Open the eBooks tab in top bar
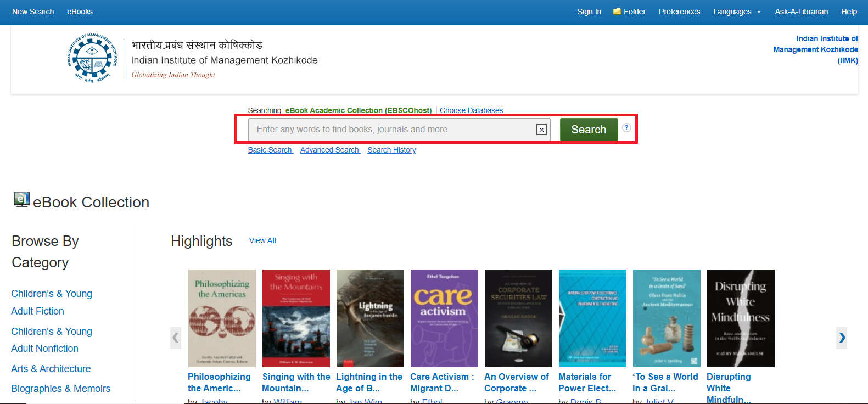 (x=80, y=12)
